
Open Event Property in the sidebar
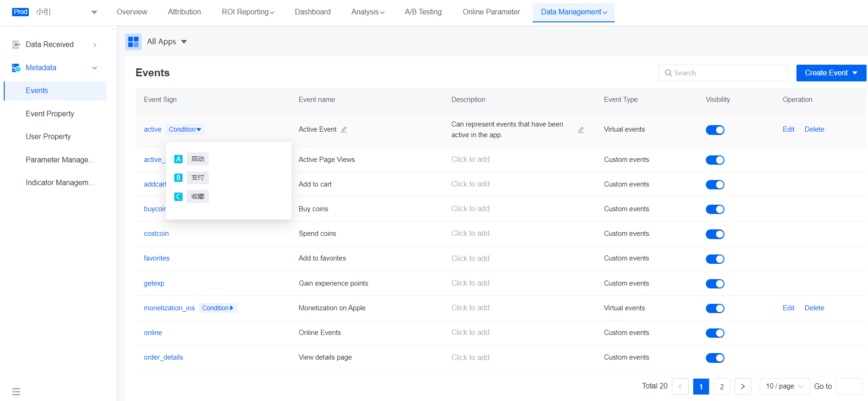point(50,114)
